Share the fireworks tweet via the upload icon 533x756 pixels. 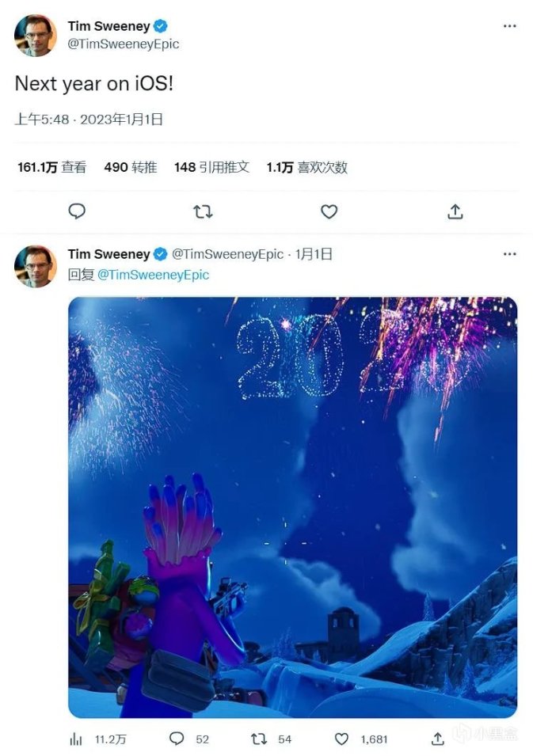(x=436, y=738)
